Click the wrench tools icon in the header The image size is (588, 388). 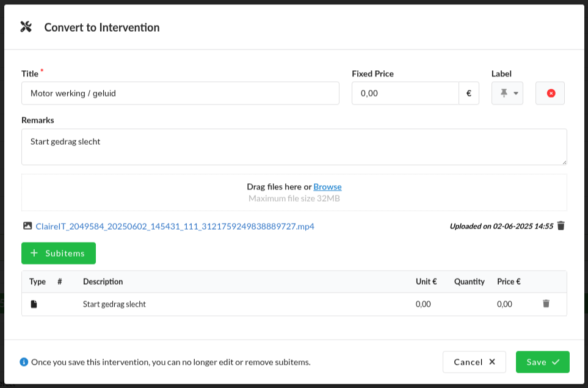click(x=26, y=27)
